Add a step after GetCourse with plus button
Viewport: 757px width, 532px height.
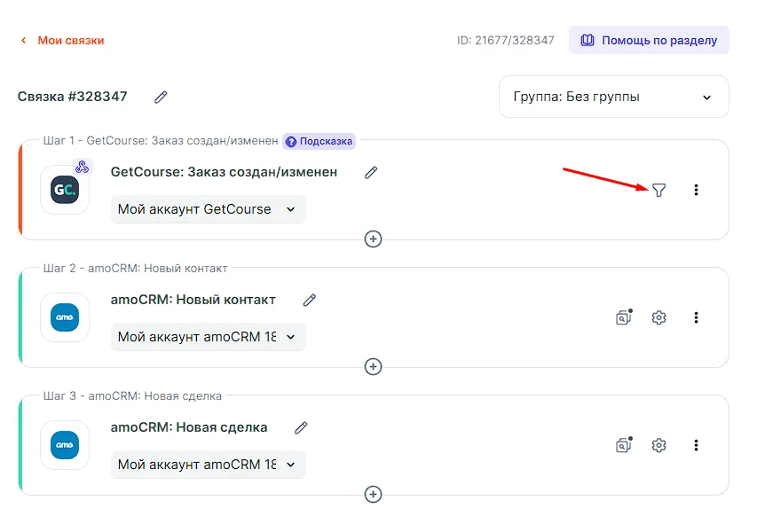click(x=374, y=239)
